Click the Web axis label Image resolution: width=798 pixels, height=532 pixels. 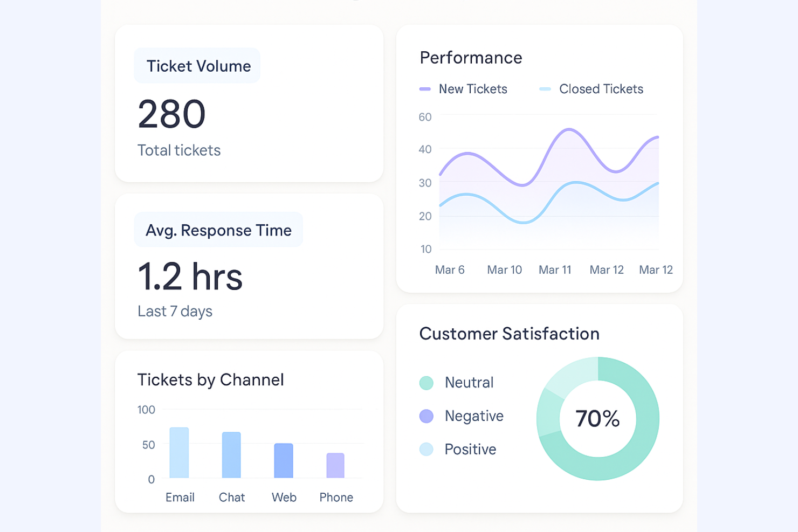284,498
